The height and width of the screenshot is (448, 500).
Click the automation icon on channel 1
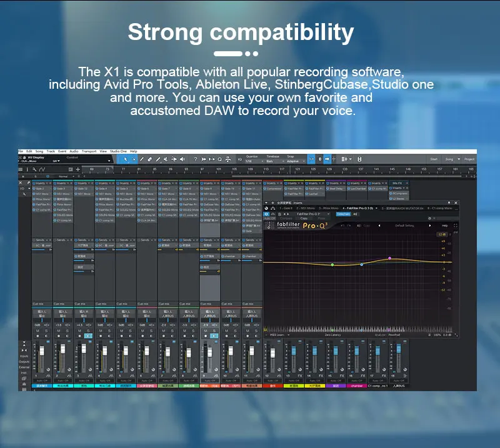(x=48, y=376)
